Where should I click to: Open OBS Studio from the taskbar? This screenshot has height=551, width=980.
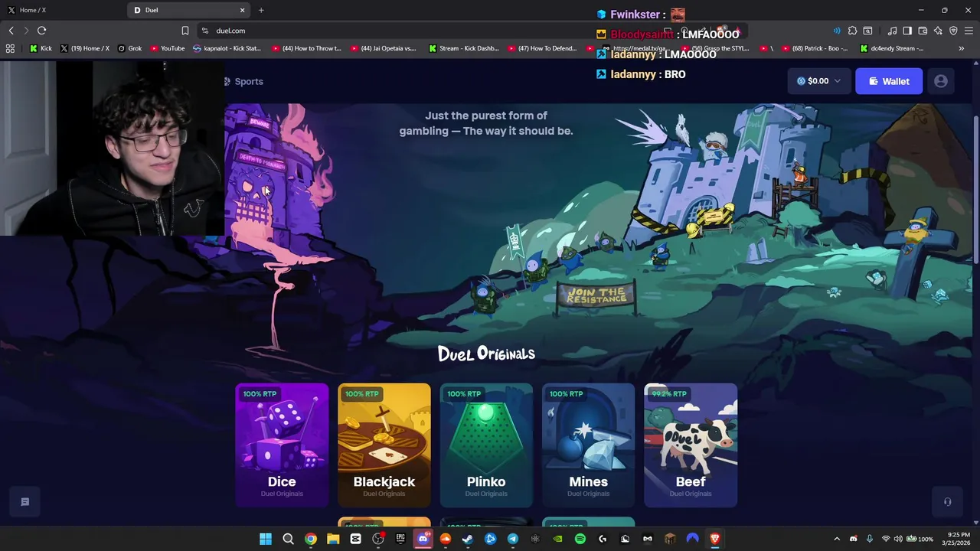point(378,539)
